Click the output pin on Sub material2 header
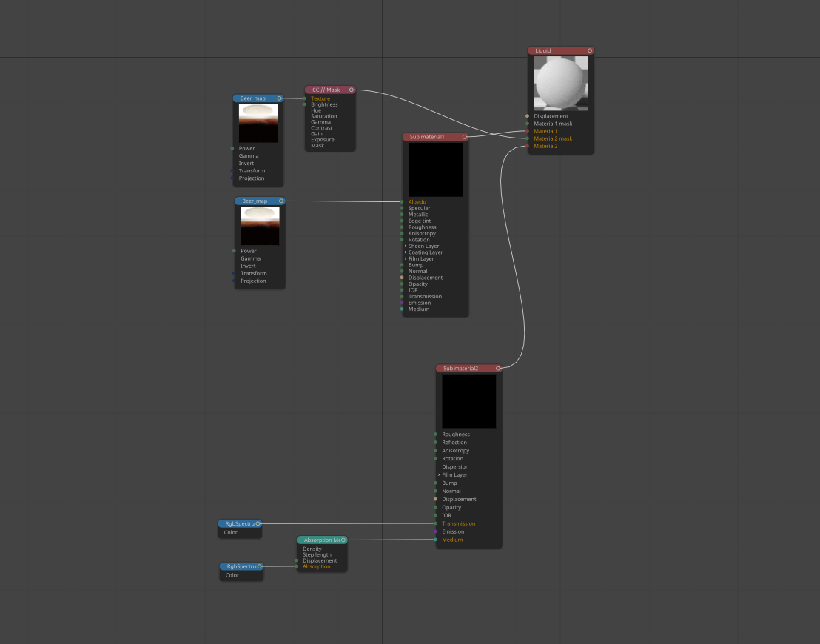Viewport: 820px width, 644px height. 498,369
